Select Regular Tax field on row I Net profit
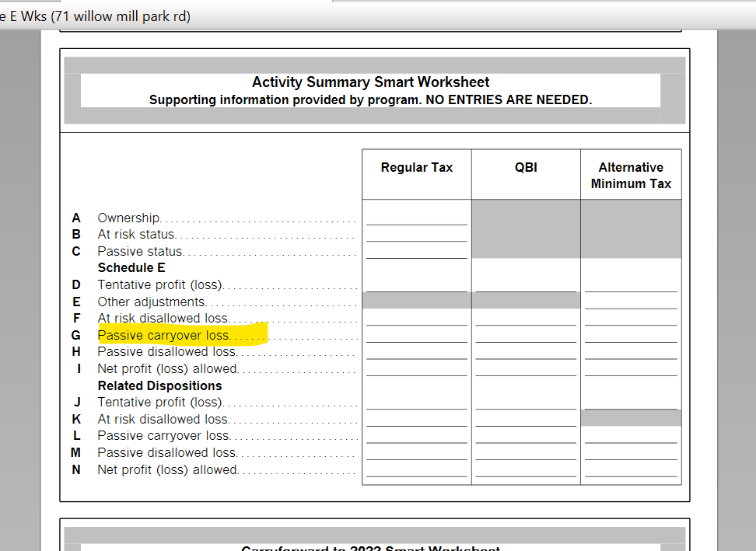The width and height of the screenshot is (756, 551). [x=417, y=368]
